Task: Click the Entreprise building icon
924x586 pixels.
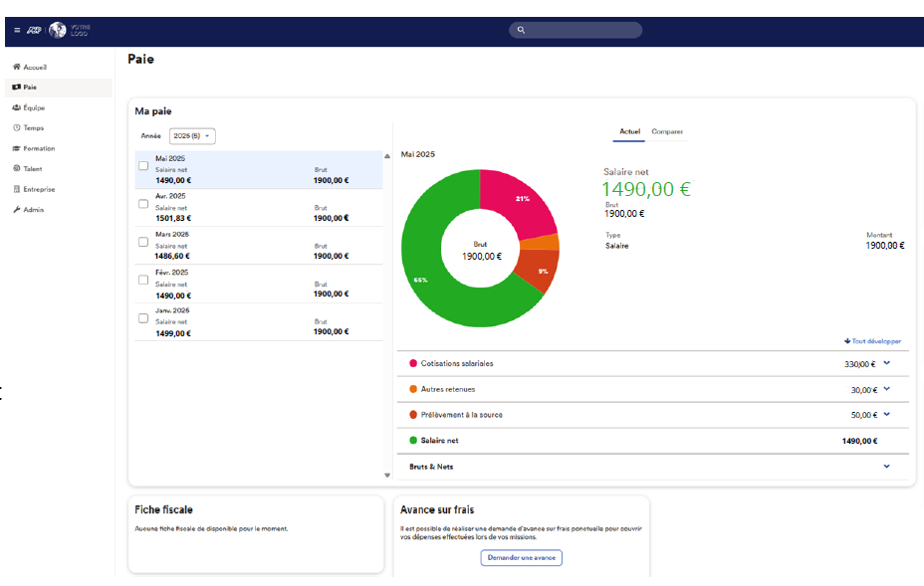Action: click(17, 189)
